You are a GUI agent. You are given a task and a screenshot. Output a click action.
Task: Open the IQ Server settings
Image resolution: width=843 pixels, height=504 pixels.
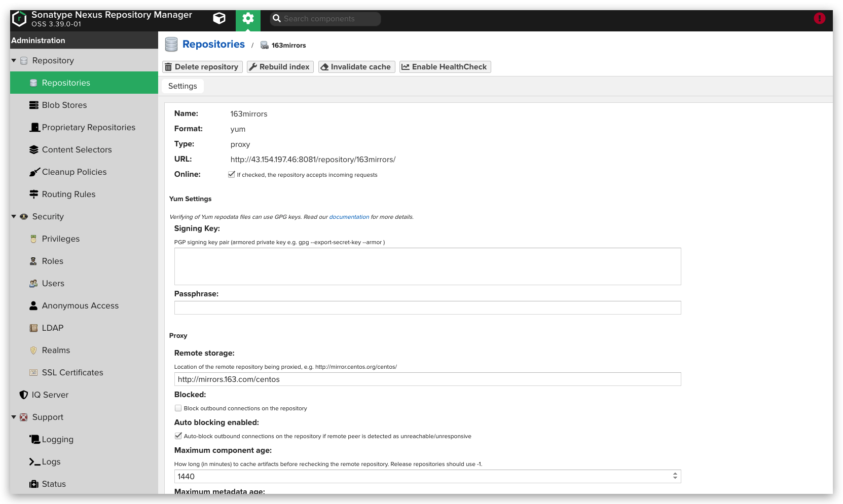point(50,395)
